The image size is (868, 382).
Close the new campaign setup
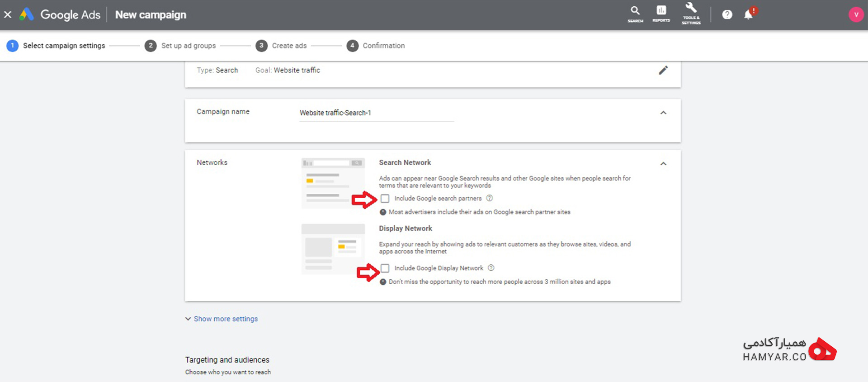tap(8, 14)
